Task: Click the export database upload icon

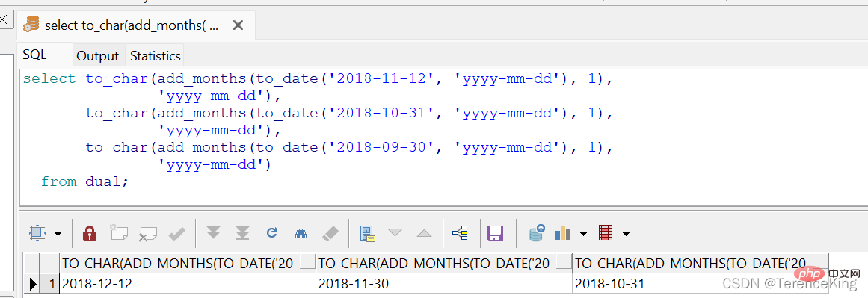Action: pyautogui.click(x=537, y=233)
